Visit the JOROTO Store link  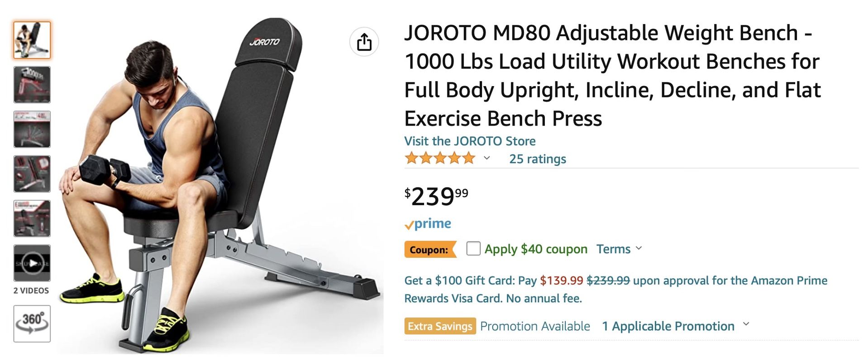(470, 141)
